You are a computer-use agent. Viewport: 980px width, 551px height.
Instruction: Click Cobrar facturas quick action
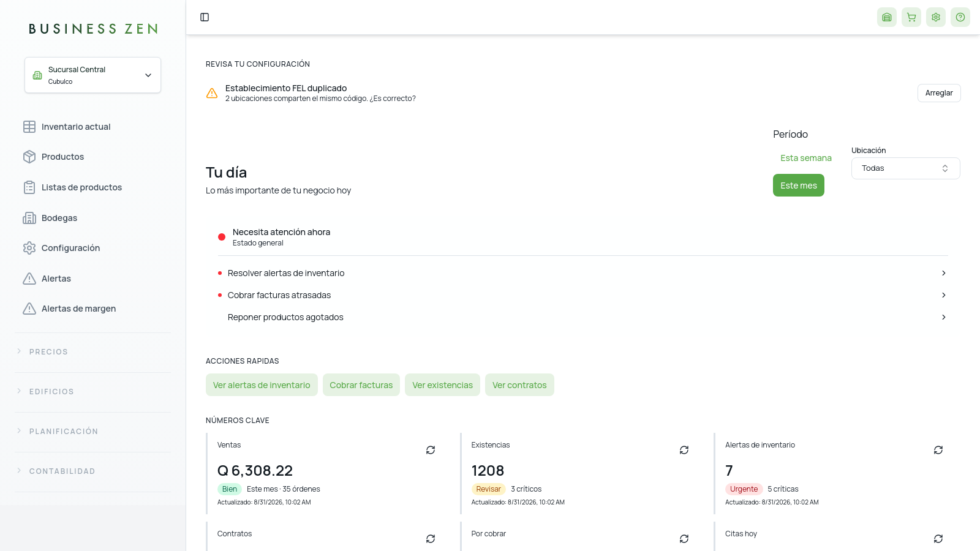pos(361,385)
